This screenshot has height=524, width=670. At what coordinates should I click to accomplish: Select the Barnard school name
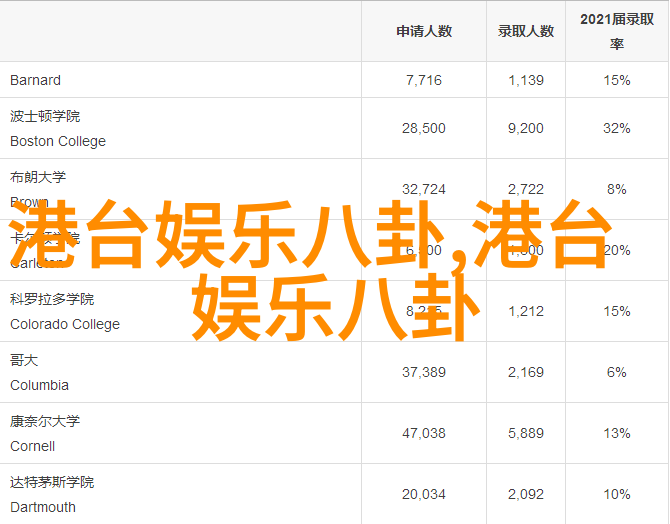click(35, 80)
